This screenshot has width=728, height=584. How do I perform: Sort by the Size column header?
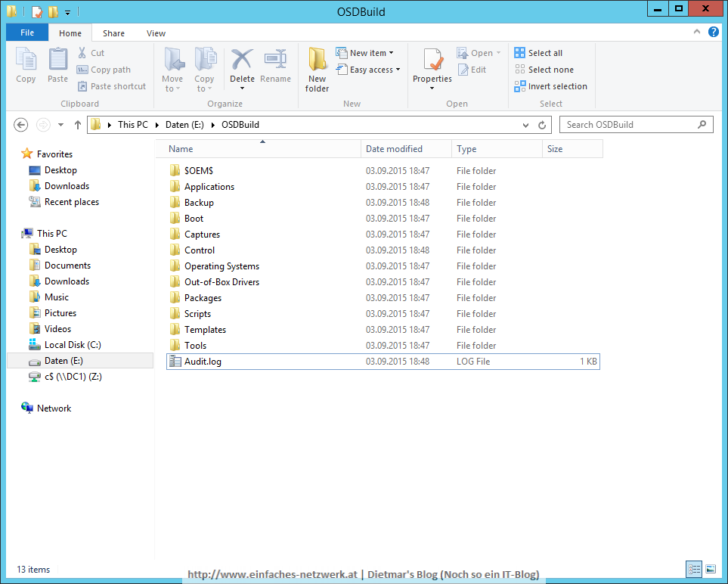pyautogui.click(x=572, y=149)
